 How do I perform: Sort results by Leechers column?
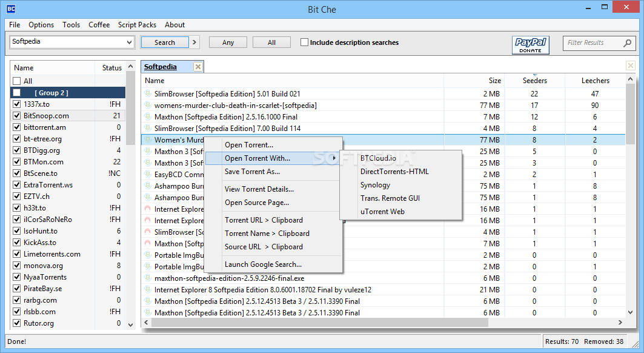(595, 81)
